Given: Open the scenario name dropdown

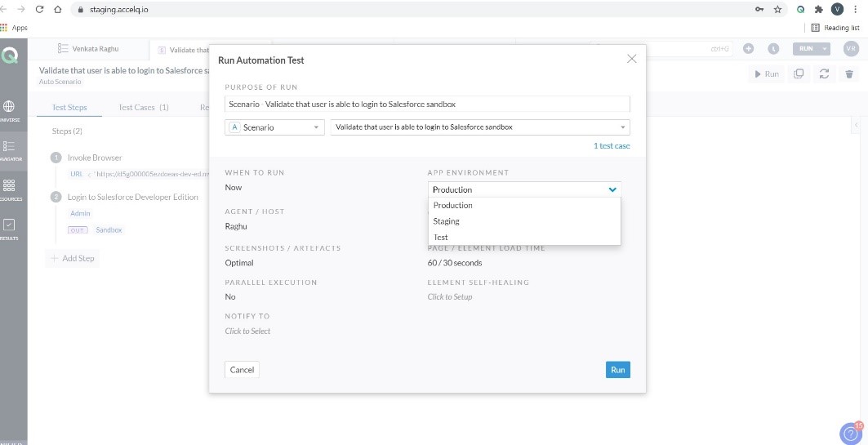Looking at the screenshot, I should [480, 127].
